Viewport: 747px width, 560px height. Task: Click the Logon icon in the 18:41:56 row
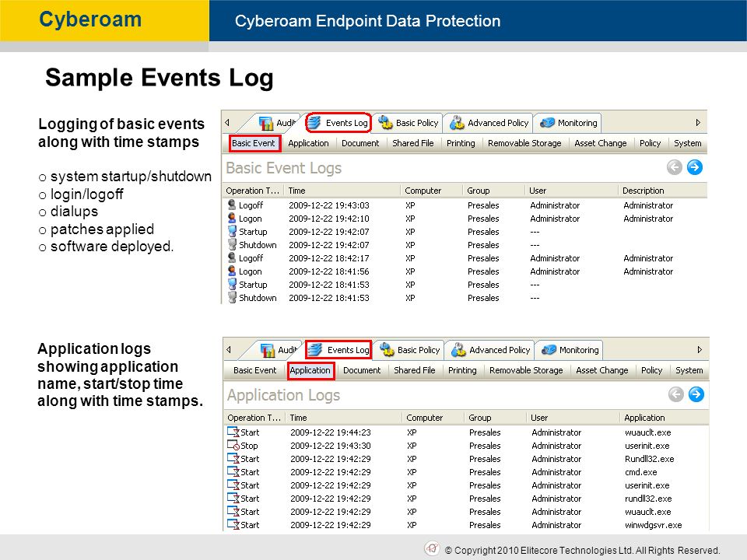click(x=232, y=271)
